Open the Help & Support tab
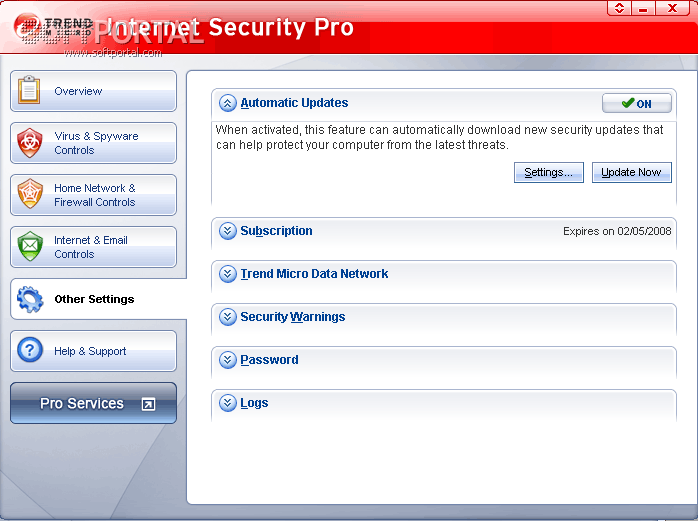 tap(93, 351)
